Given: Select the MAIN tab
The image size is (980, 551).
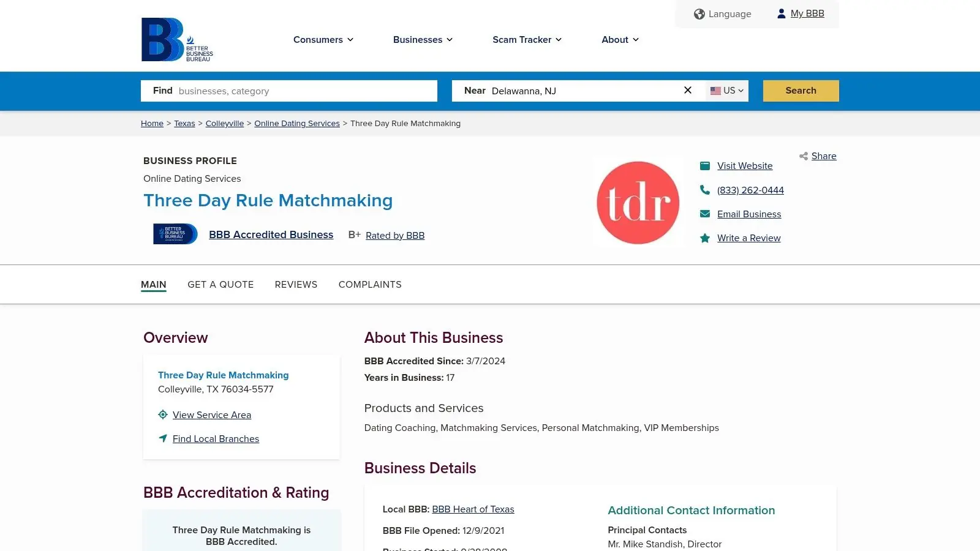Looking at the screenshot, I should [x=154, y=285].
